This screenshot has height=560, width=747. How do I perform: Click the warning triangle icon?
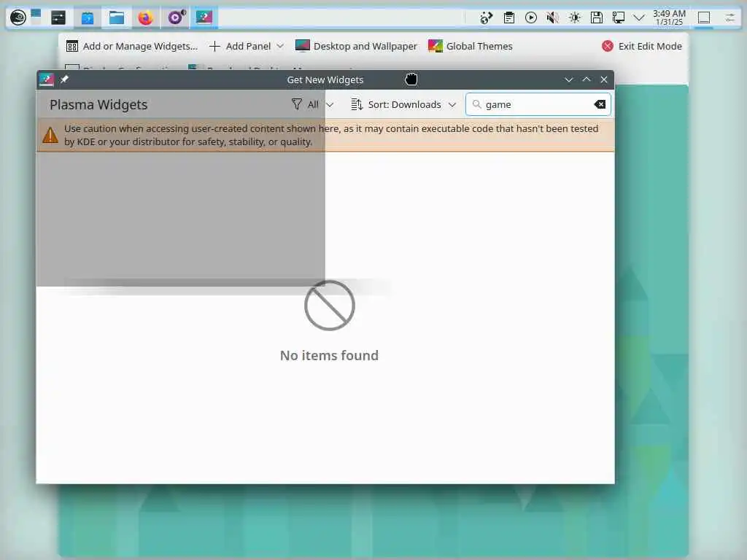pyautogui.click(x=50, y=135)
